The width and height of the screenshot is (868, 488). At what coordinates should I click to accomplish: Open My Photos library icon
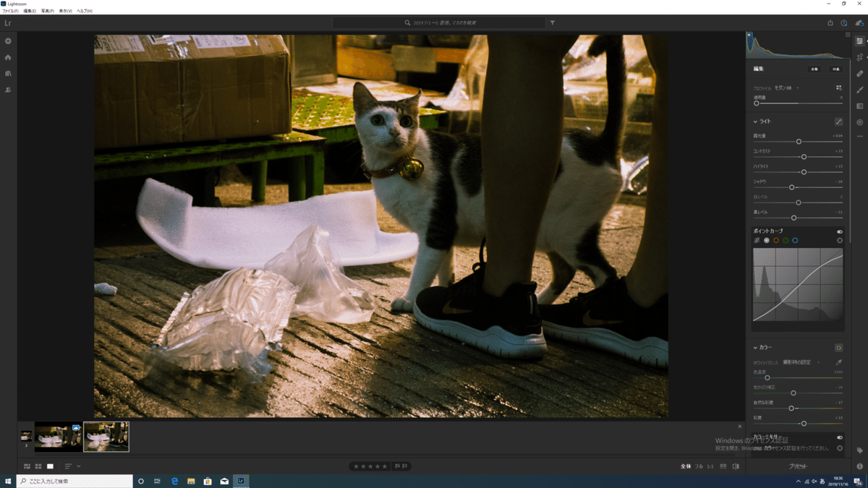(8, 73)
